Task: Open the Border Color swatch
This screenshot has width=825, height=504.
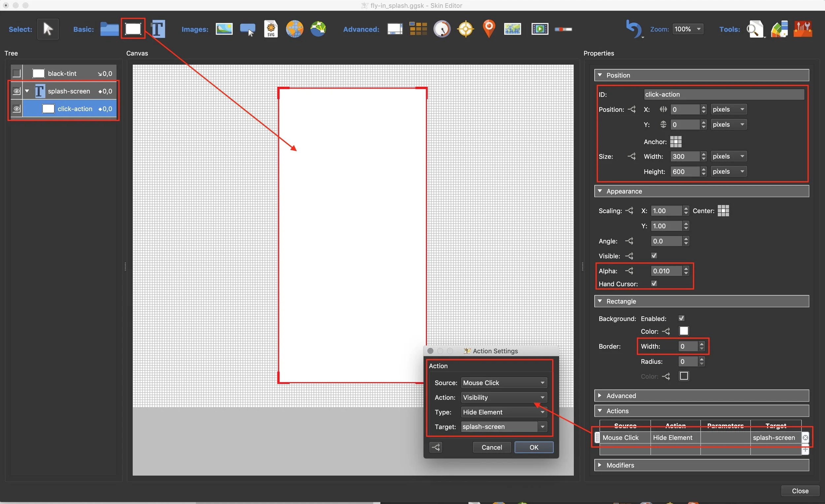Action: [684, 376]
